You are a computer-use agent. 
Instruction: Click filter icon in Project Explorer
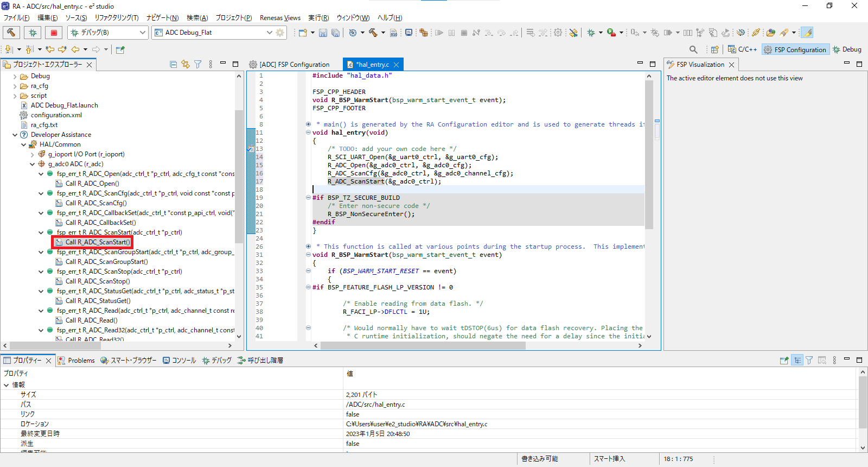pos(198,64)
